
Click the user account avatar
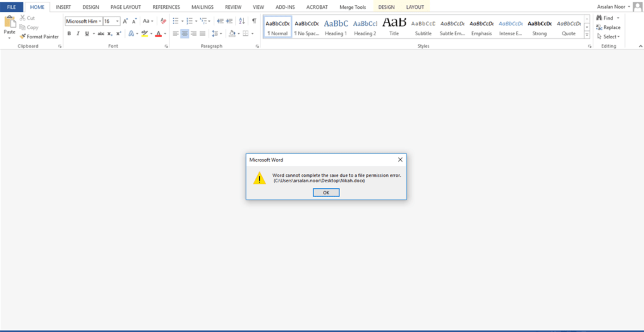[x=638, y=7]
